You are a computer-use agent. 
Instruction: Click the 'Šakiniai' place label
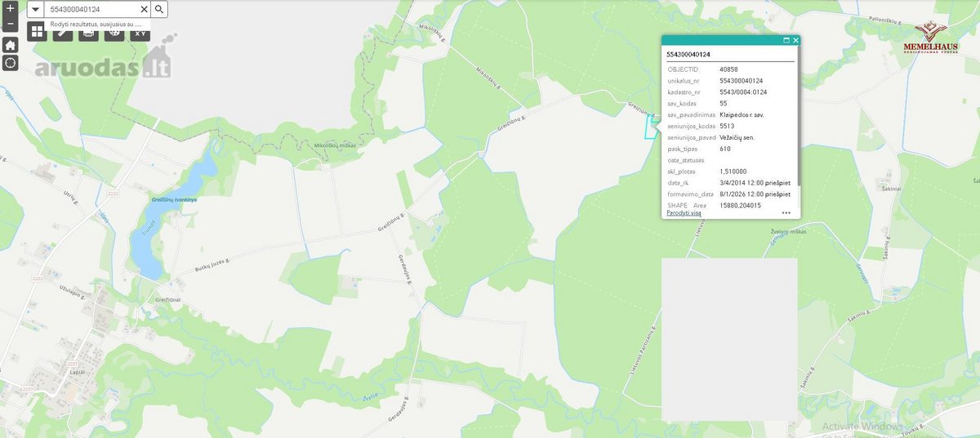tap(890, 187)
